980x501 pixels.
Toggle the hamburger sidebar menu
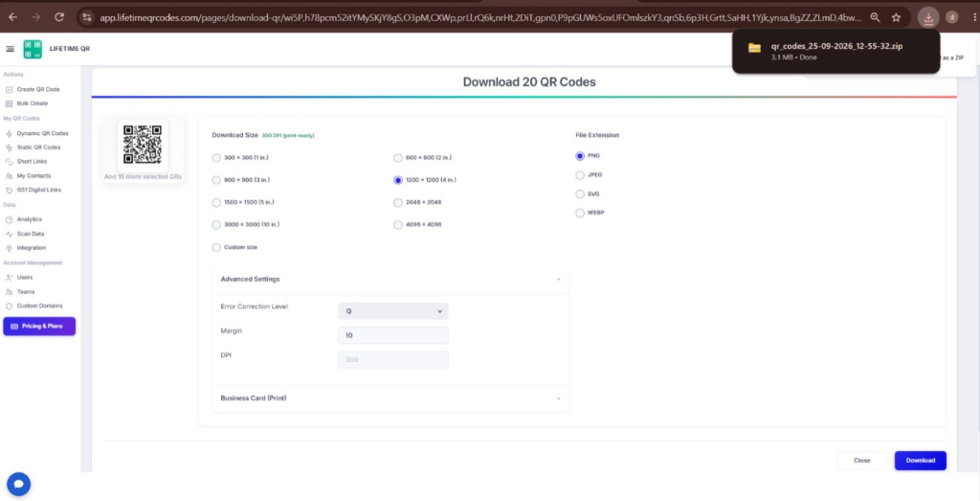click(10, 49)
